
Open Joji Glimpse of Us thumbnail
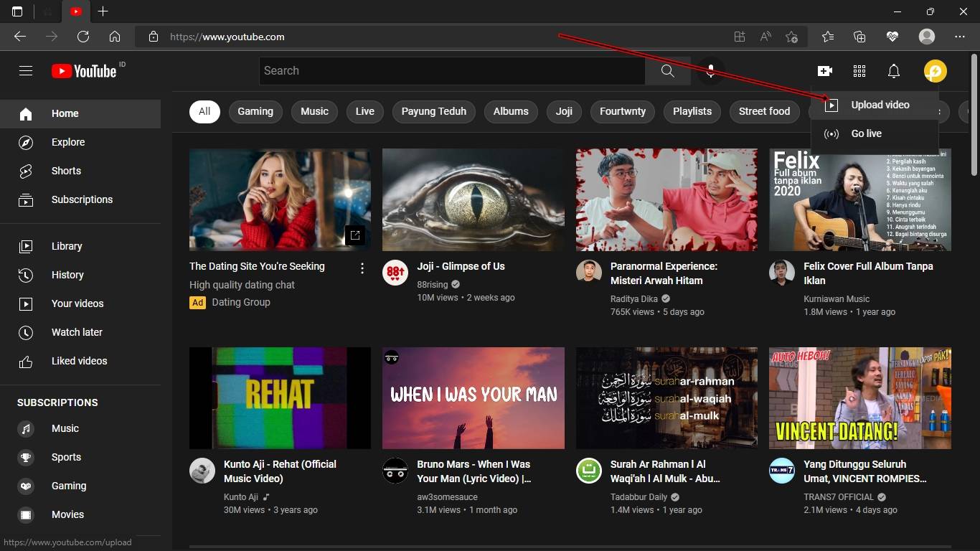click(473, 199)
